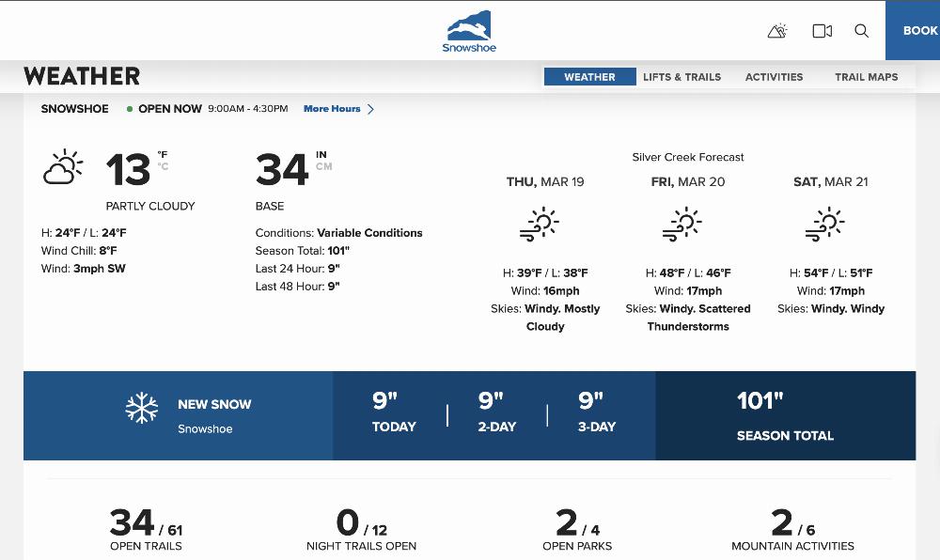Click the Thursday Mar 19 forecast icon
Screen dimensions: 940x560
pyautogui.click(x=540, y=226)
